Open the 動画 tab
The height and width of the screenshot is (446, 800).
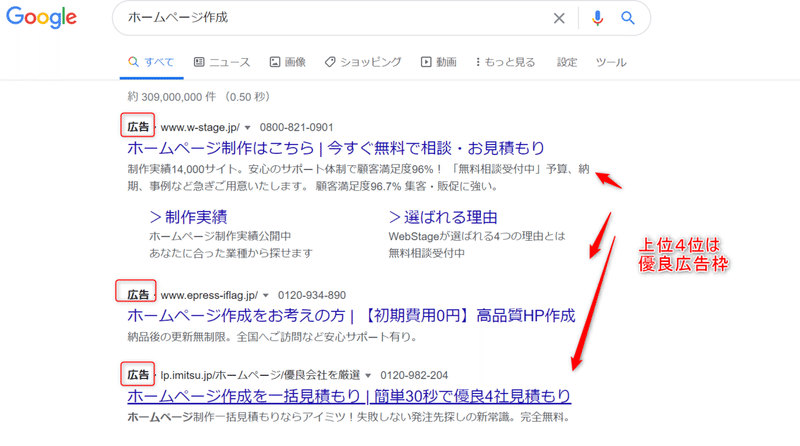click(x=438, y=62)
